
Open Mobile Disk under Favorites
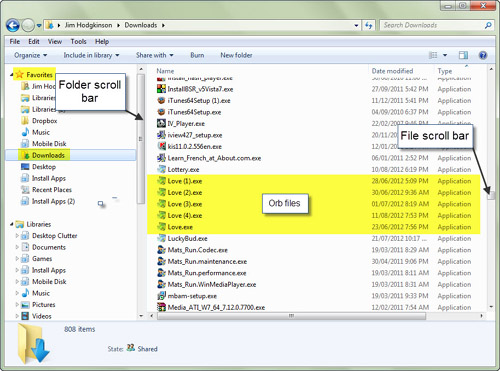coord(49,144)
